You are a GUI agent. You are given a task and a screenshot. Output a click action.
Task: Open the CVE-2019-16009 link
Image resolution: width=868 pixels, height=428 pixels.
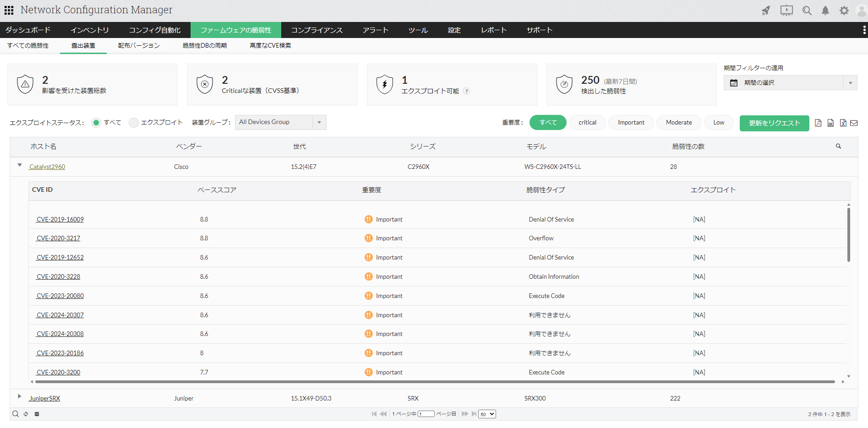click(60, 220)
